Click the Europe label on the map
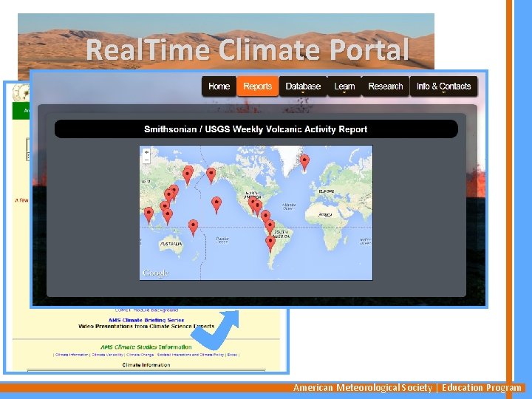The image size is (532, 399). 327,191
